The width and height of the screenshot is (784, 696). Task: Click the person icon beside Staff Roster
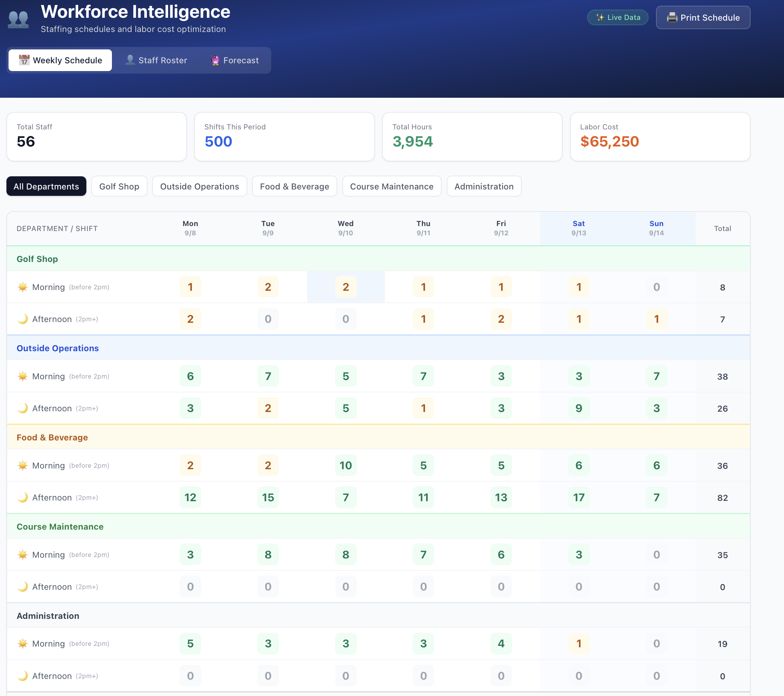click(x=130, y=60)
